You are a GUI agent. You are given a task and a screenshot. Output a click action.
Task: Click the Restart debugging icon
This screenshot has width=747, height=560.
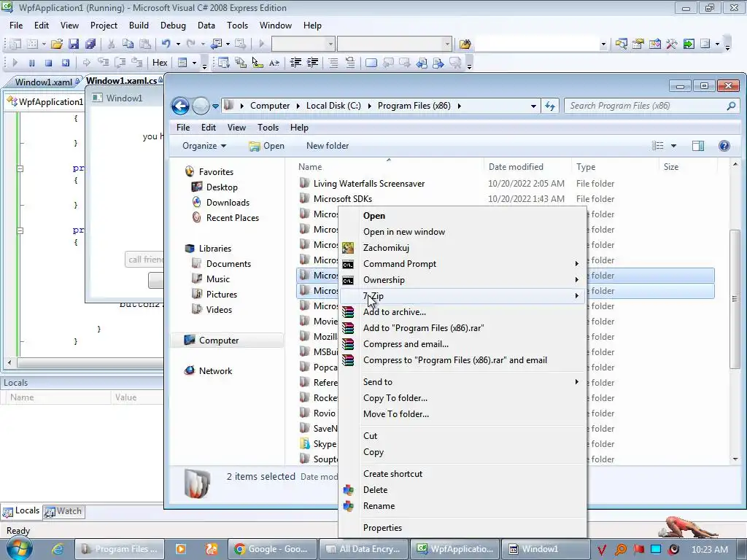point(65,63)
